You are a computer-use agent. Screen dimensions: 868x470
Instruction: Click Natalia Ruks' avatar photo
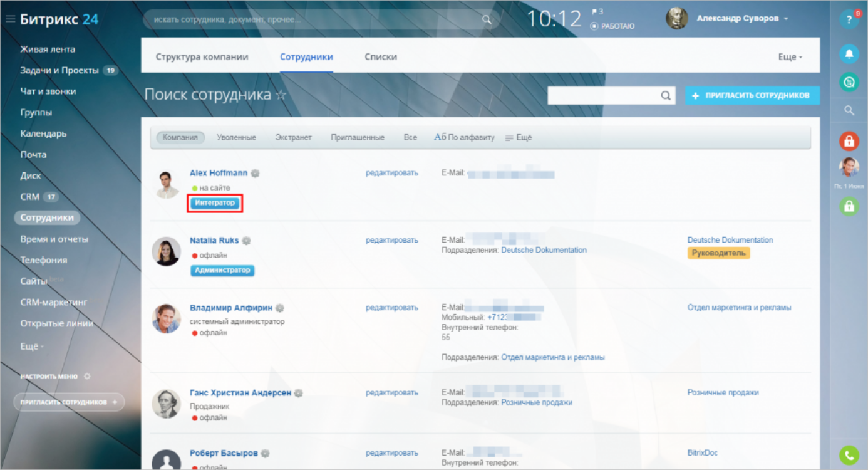(166, 251)
